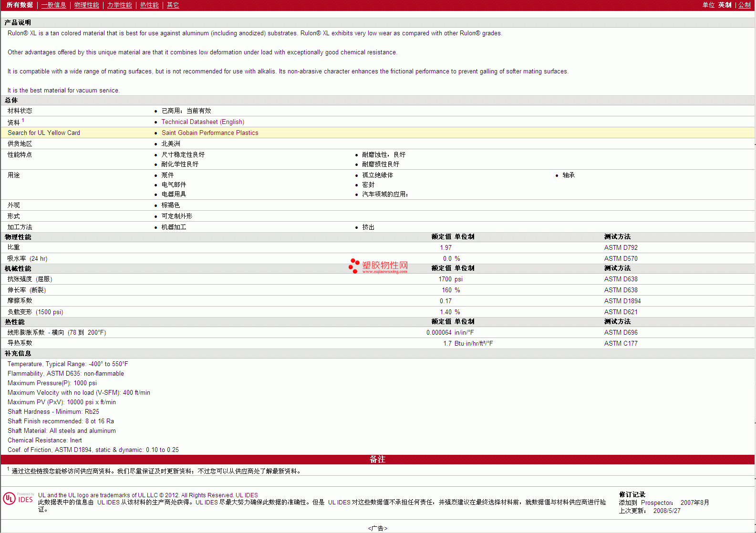Screen dimensions: 756x533
Task: Click footnote 1 marker next to 资料
Action: pyautogui.click(x=23, y=121)
